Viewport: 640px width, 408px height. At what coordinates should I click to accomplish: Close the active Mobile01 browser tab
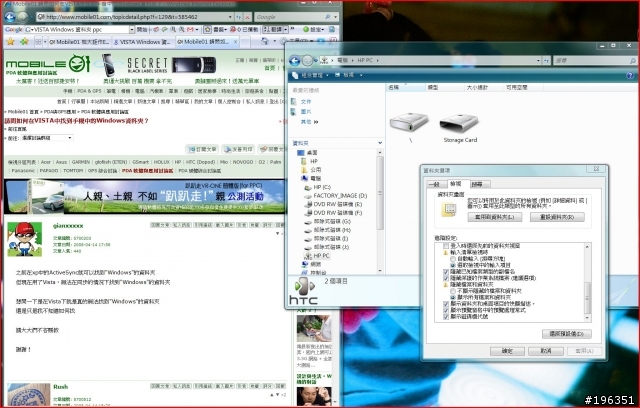pyautogui.click(x=236, y=41)
